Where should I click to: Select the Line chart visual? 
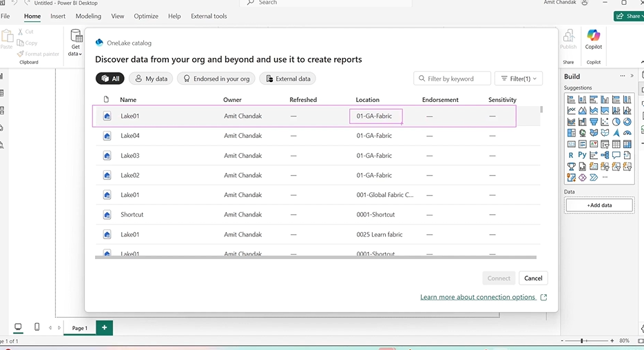coord(571,110)
